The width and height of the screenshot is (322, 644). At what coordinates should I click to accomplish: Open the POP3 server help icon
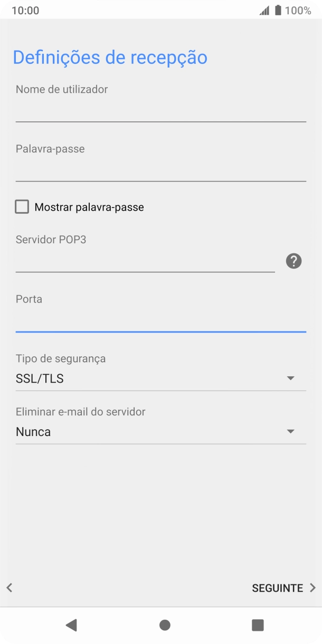coord(293,261)
